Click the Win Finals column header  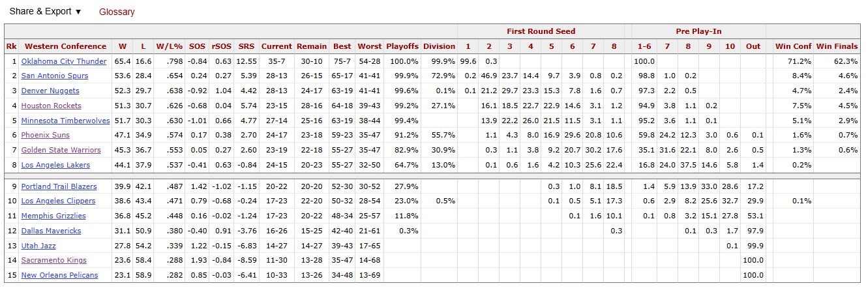837,46
